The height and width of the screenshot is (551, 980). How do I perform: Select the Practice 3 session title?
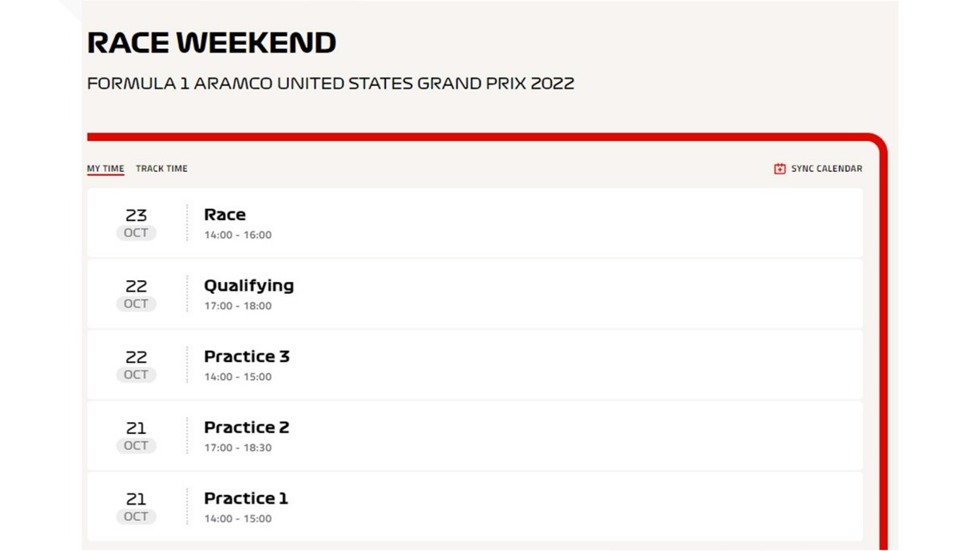[247, 357]
